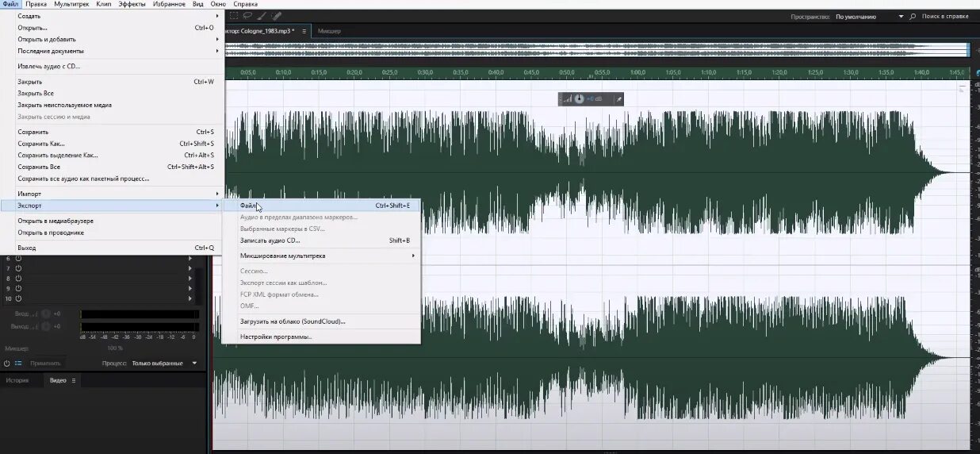This screenshot has height=454, width=980.
Task: Choose Сохранить Как... menu item
Action: pos(112,144)
